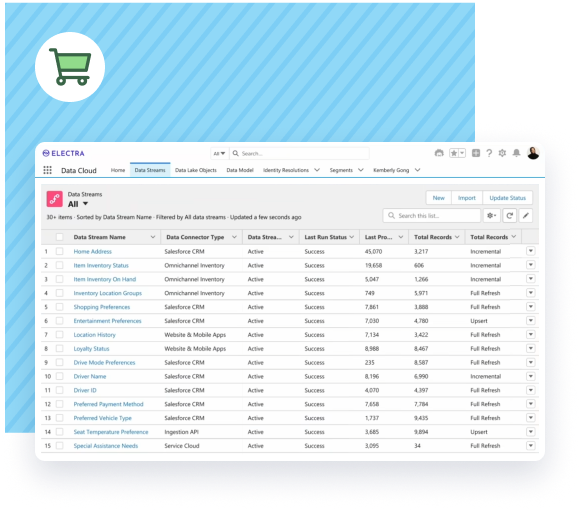Image resolution: width=580 pixels, height=510 pixels.
Task: Check the Seat Temperature Preference checkbox
Action: tap(59, 432)
